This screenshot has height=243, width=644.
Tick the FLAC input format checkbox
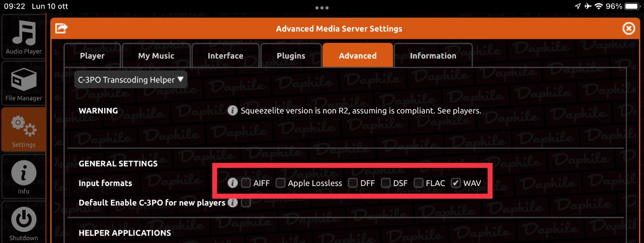click(419, 183)
